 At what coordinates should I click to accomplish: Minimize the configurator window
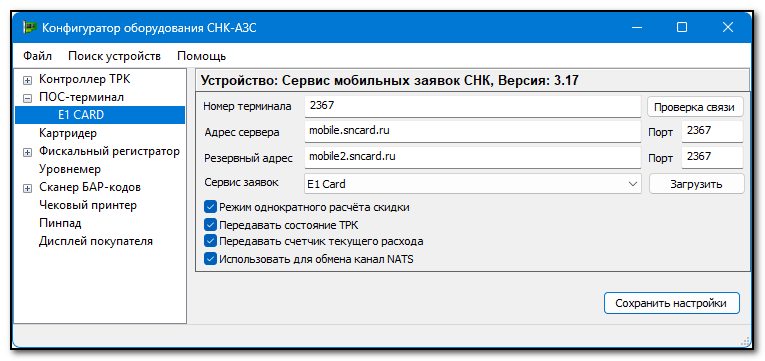pyautogui.click(x=637, y=28)
